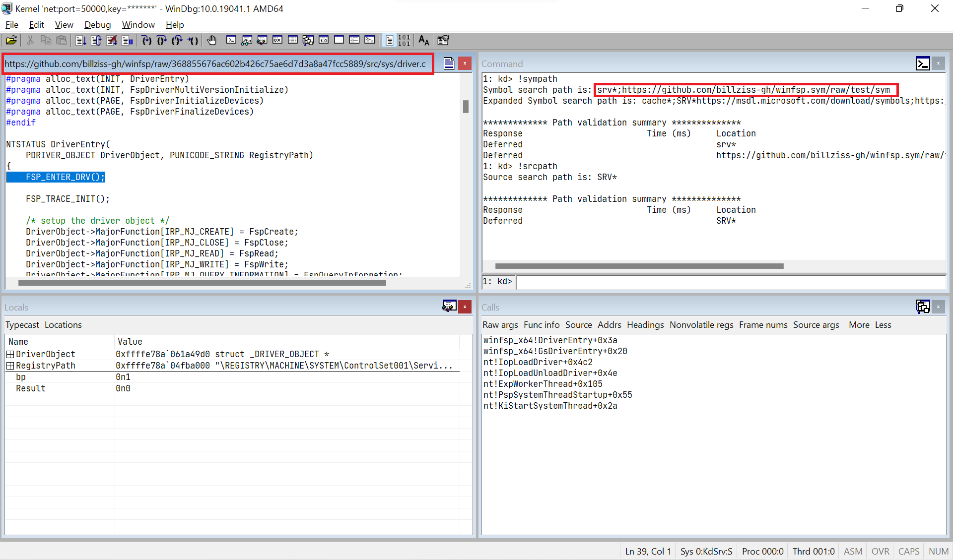Expand the DriverObject local variable

[10, 354]
